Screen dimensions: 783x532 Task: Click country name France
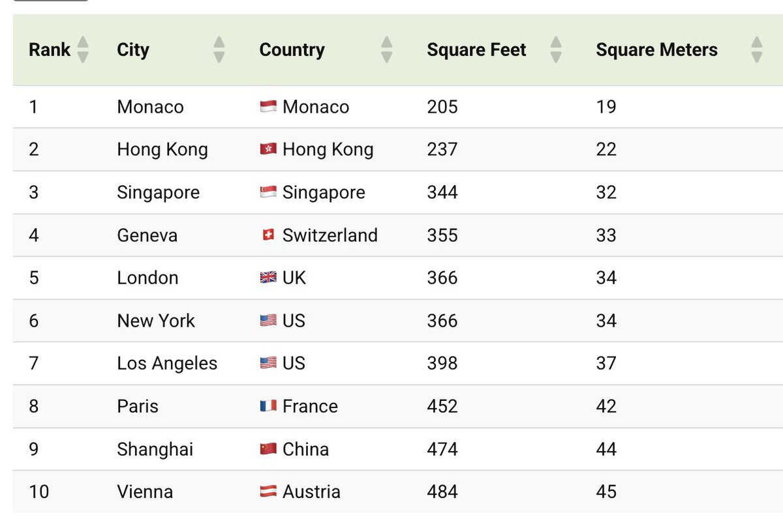point(310,406)
